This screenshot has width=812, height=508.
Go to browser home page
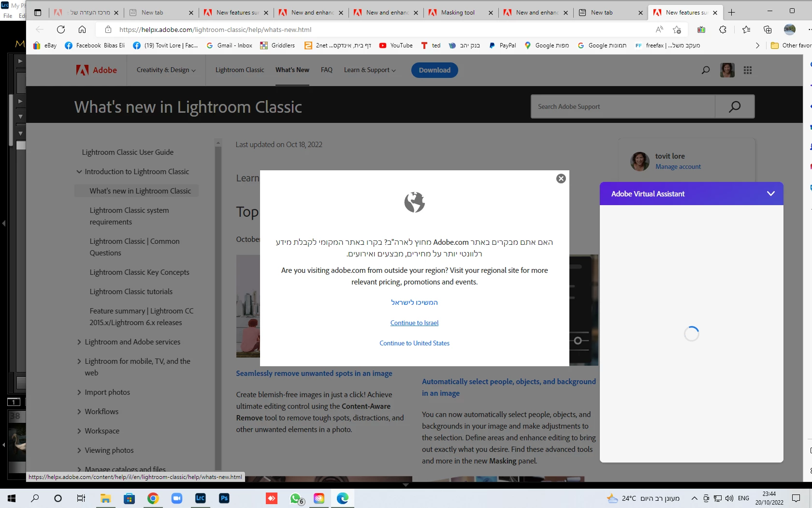tap(82, 30)
